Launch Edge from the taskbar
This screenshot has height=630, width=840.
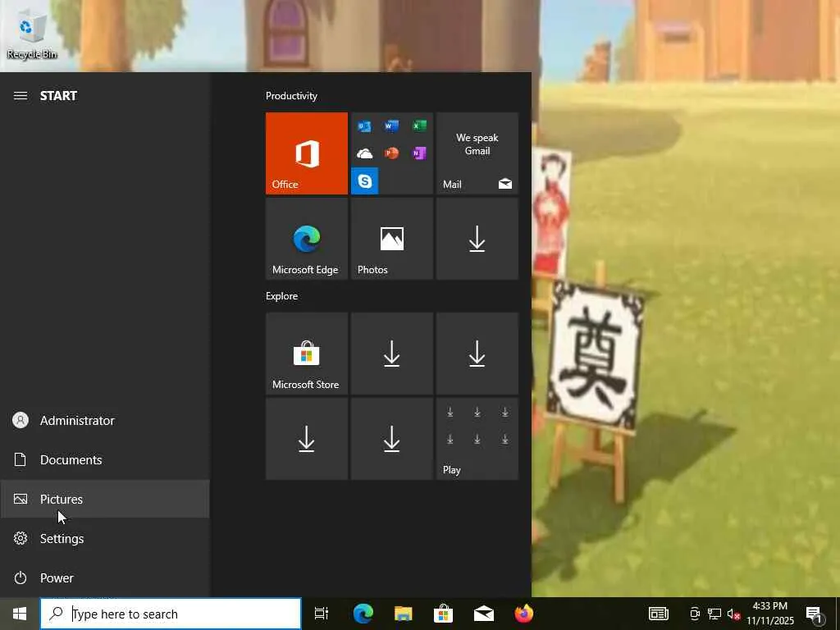(x=363, y=614)
